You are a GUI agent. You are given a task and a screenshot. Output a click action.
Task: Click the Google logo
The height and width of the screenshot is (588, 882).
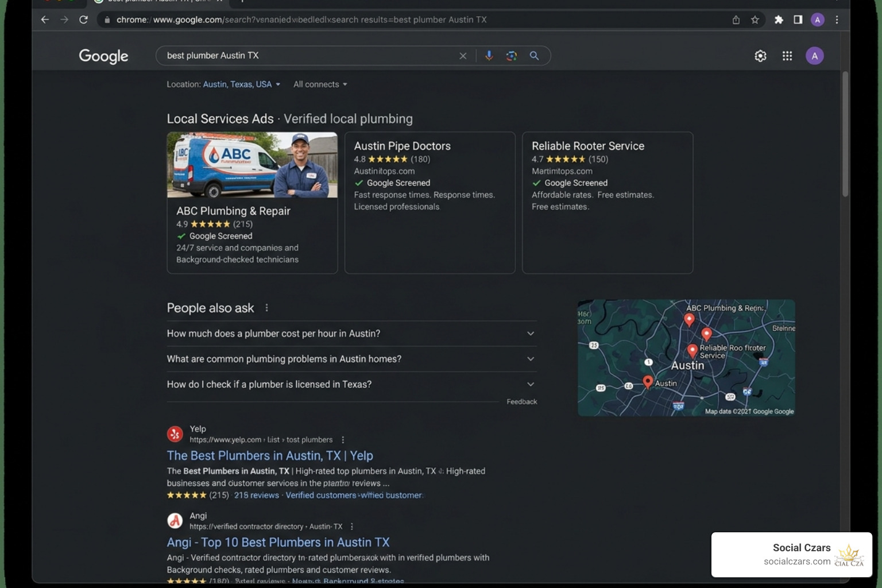pos(103,56)
